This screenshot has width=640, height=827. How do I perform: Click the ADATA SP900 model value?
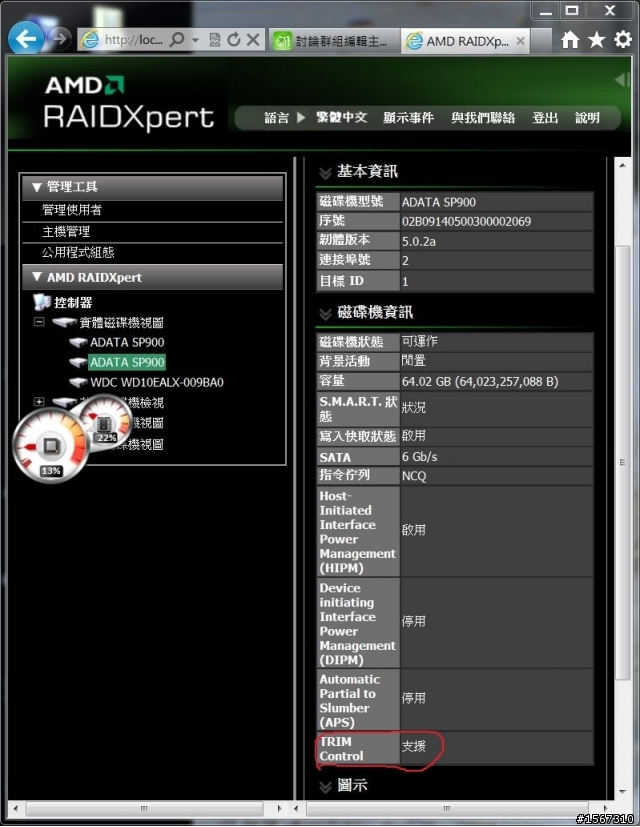point(439,202)
